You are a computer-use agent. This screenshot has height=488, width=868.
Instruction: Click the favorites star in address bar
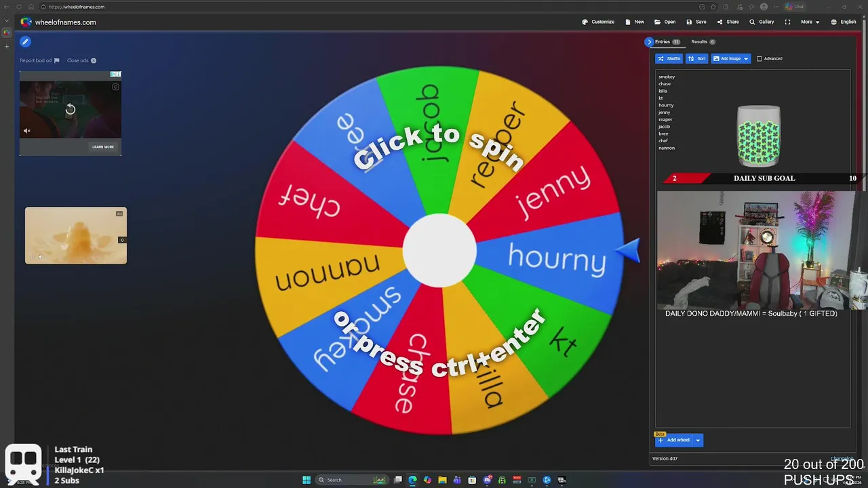click(713, 7)
